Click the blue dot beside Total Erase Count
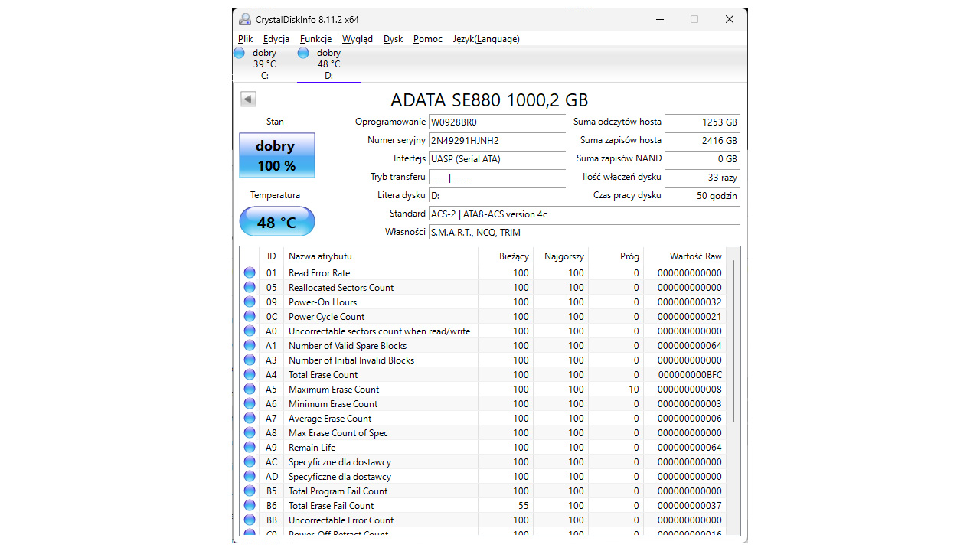This screenshot has height=551, width=980. pyautogui.click(x=249, y=374)
